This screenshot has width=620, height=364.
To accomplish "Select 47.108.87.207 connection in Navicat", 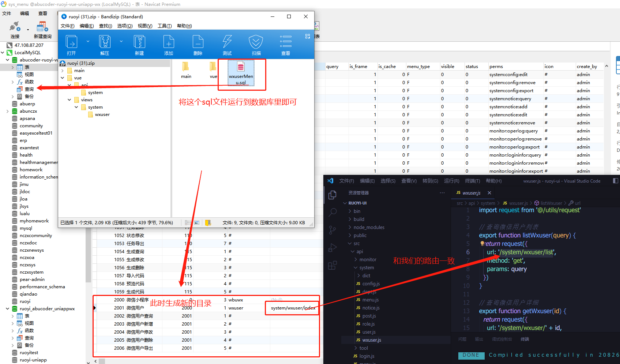I will click(x=29, y=45).
